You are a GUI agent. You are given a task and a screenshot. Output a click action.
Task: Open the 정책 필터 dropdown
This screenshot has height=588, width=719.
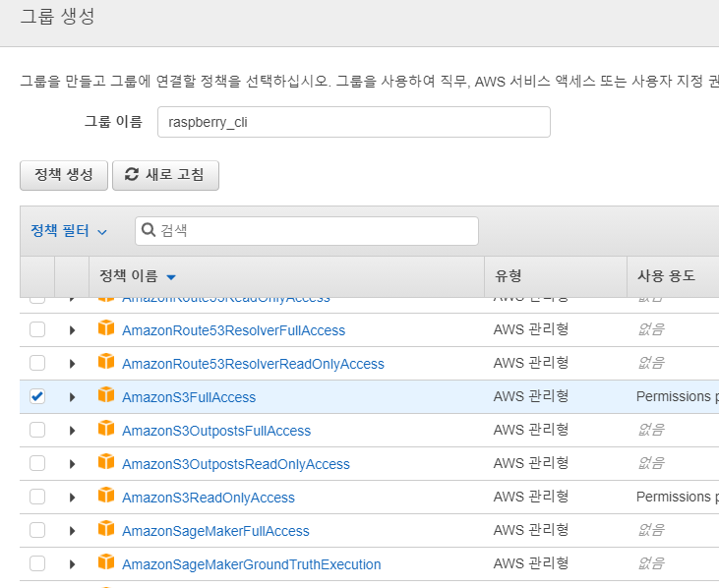click(x=68, y=230)
